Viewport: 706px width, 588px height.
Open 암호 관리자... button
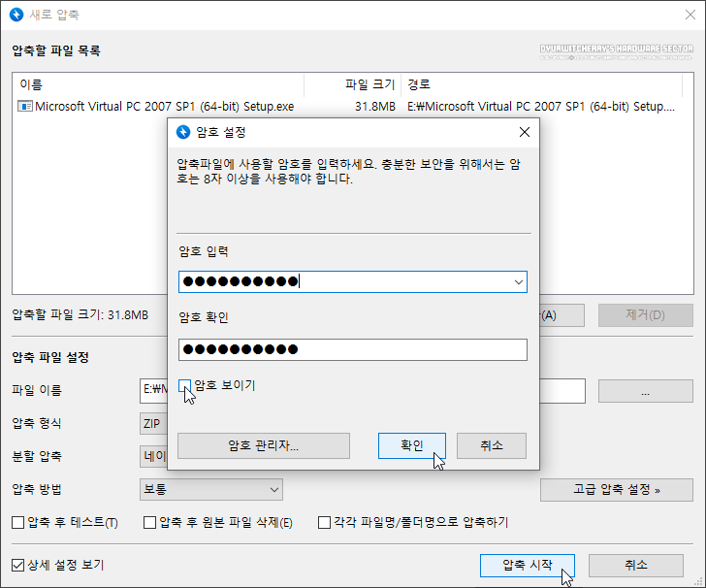(264, 446)
